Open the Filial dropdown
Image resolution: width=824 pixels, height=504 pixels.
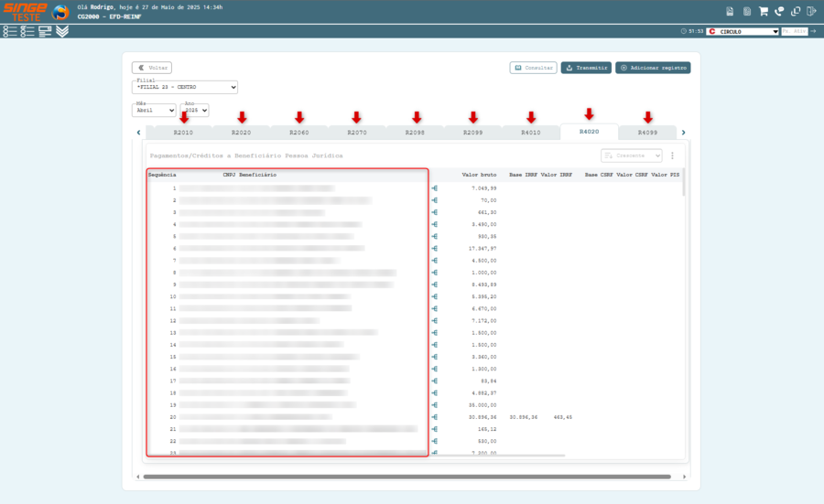(186, 88)
